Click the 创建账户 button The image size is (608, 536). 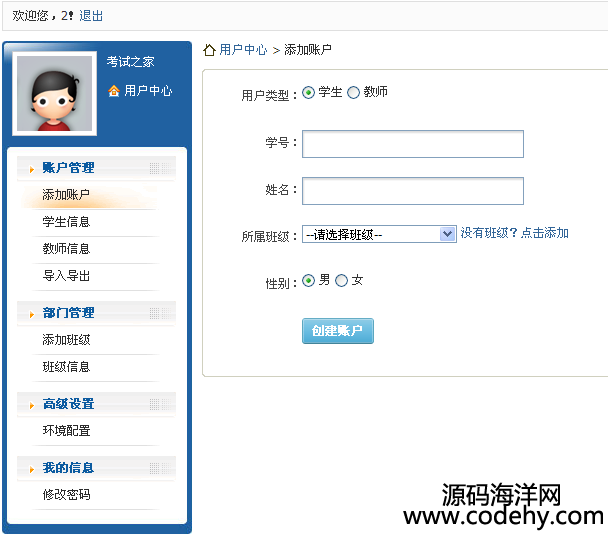[338, 331]
